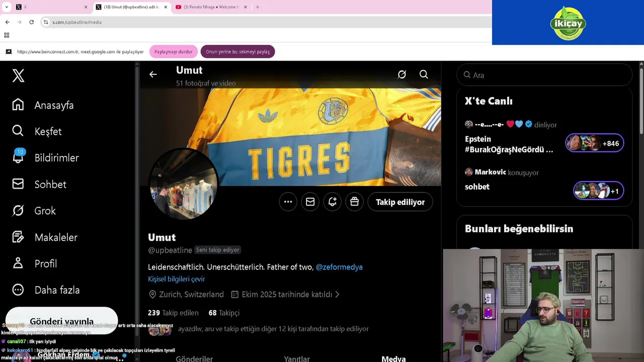Click Zurich, Switzerland location text
644x362 pixels.
click(x=191, y=295)
